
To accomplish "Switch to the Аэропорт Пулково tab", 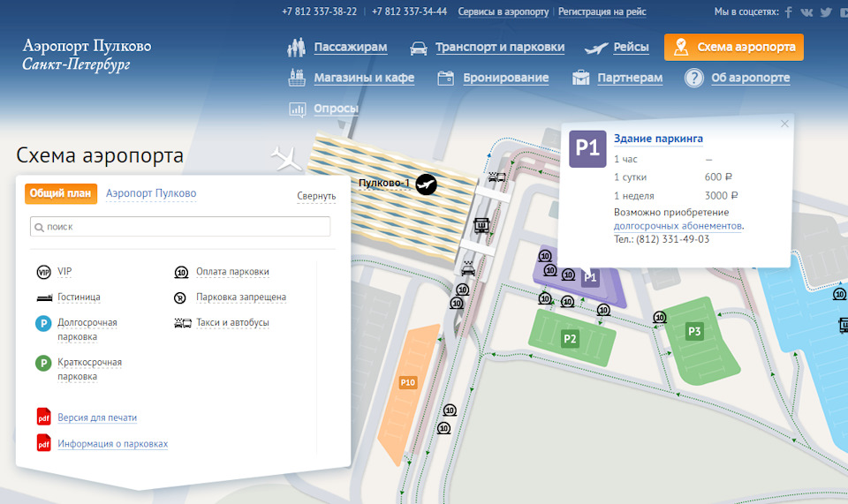I will [151, 193].
